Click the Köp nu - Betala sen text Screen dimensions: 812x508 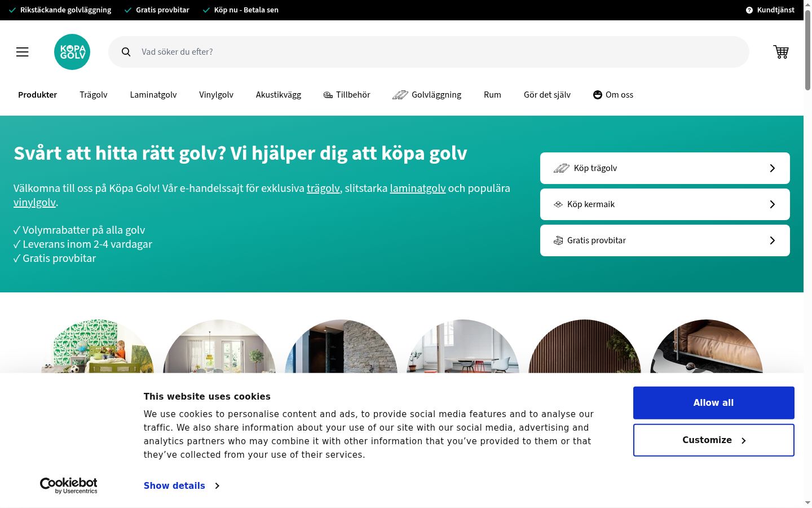(x=246, y=10)
